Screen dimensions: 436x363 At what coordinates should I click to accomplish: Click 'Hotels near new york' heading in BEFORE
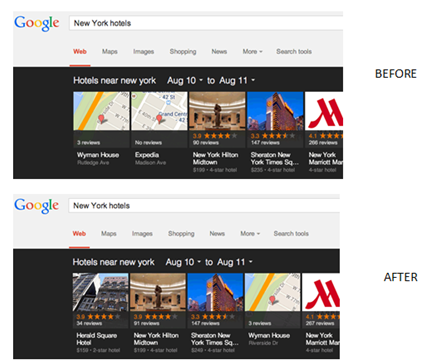115,80
